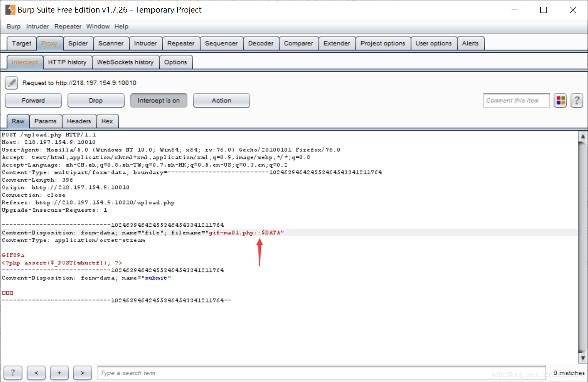The image size is (588, 382).
Task: Open the Alerts tab
Action: pos(470,44)
